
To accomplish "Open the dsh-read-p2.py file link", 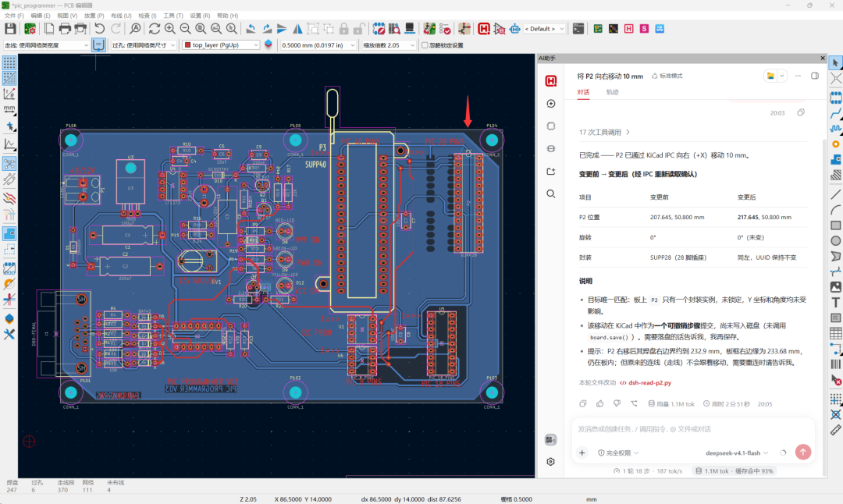I will 646,382.
